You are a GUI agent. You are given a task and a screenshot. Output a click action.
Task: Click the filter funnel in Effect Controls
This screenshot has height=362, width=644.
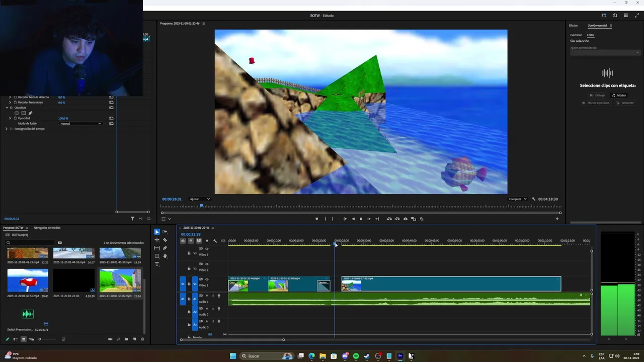pyautogui.click(x=133, y=218)
